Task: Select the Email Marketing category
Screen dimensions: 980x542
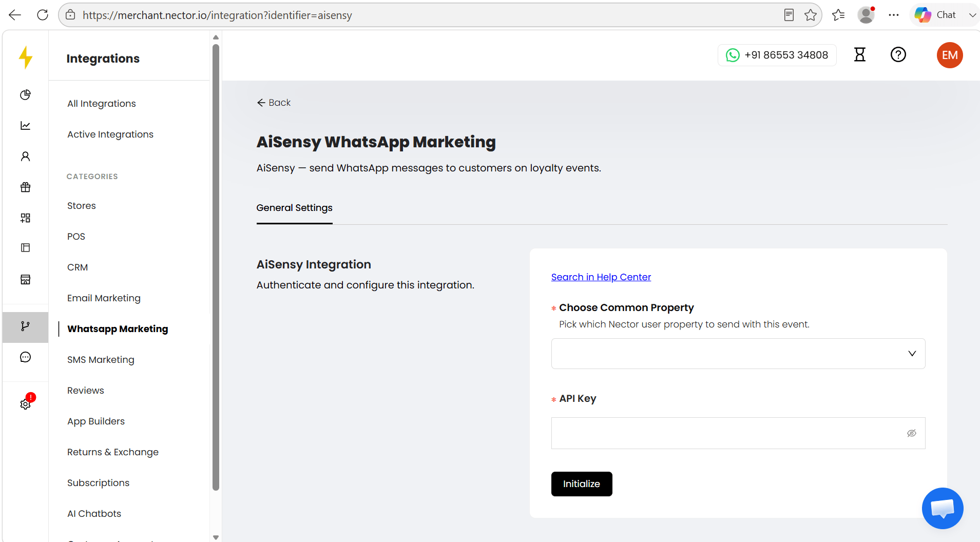Action: 104,298
